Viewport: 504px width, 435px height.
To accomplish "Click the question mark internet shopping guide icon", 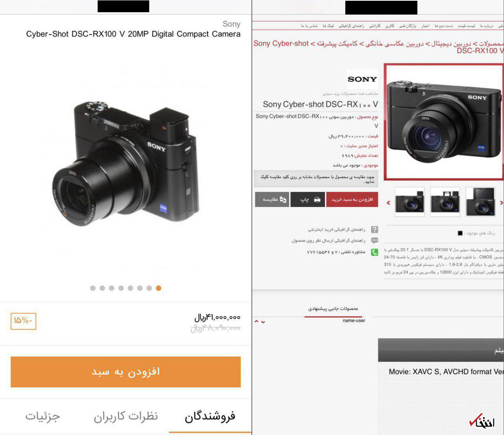I will click(x=374, y=229).
